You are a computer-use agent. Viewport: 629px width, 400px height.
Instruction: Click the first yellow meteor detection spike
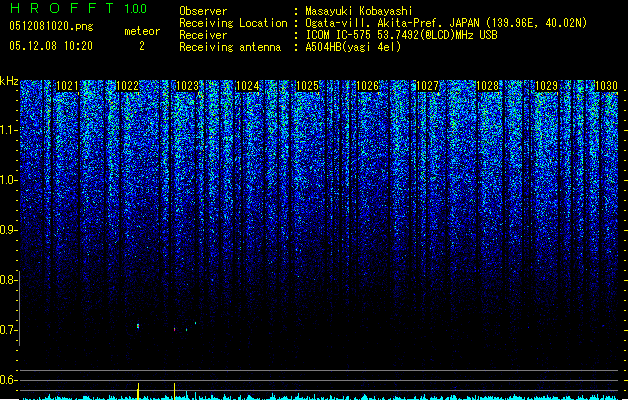point(138,391)
